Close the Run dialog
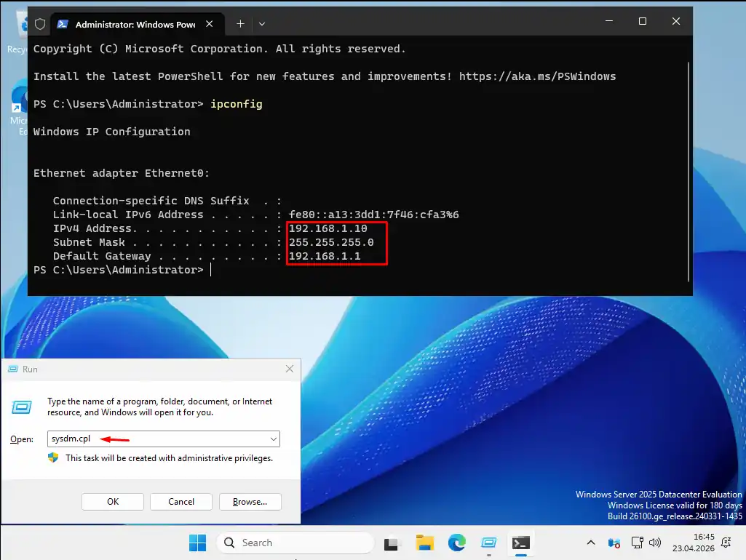 [x=289, y=369]
